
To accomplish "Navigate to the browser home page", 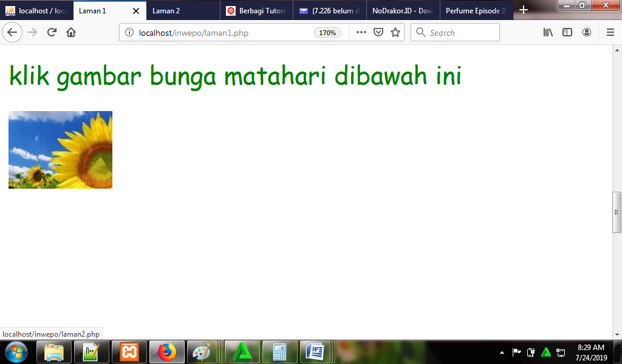I will (72, 32).
